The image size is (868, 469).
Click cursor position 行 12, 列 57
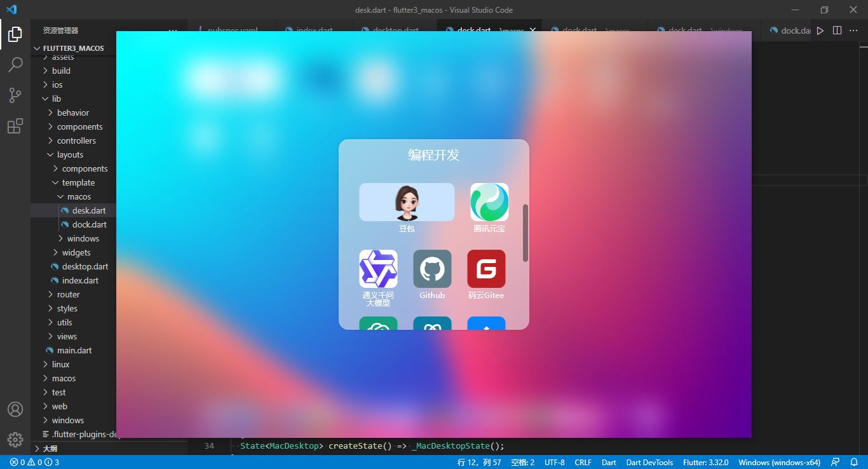tap(479, 462)
